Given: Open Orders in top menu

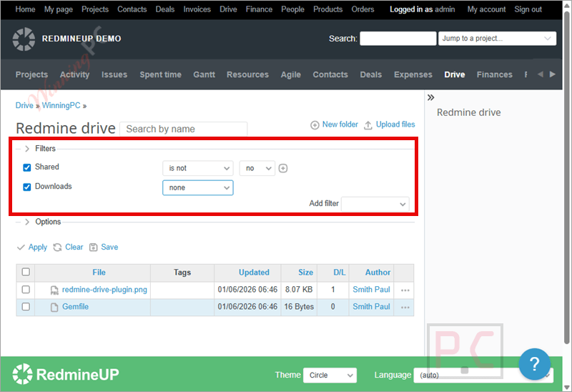Looking at the screenshot, I should (363, 9).
